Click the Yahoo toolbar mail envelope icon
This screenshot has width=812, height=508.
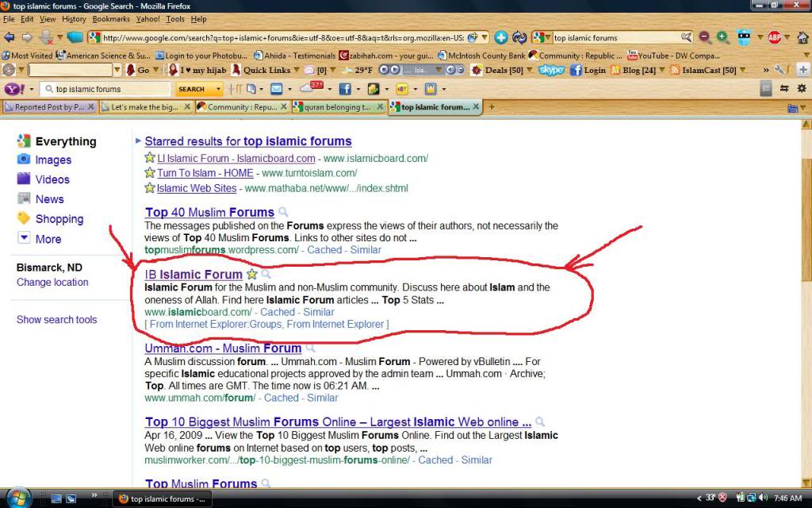(277, 89)
